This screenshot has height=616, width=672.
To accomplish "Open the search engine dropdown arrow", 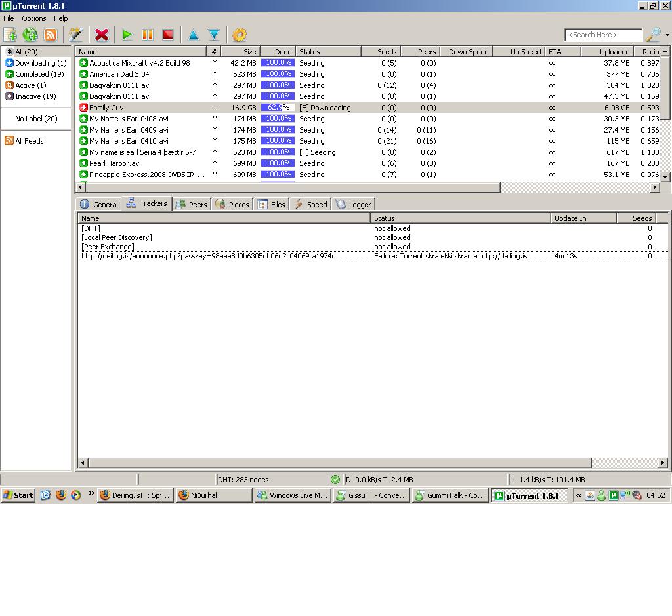I will 667,35.
